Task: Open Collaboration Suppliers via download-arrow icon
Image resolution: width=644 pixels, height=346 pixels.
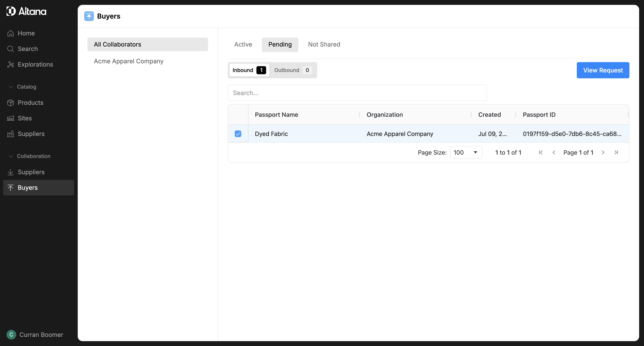Action: point(11,172)
